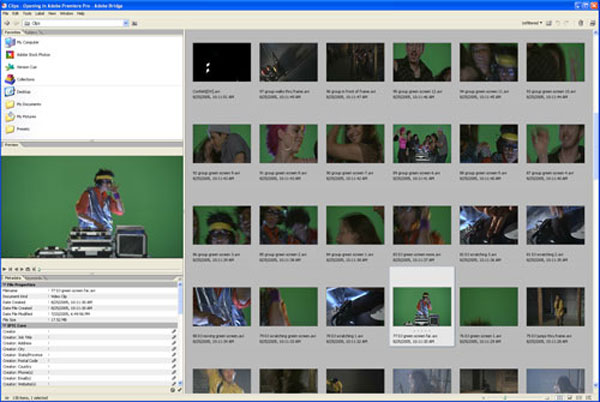
Task: Switch to the Folders tab
Action: [32, 33]
